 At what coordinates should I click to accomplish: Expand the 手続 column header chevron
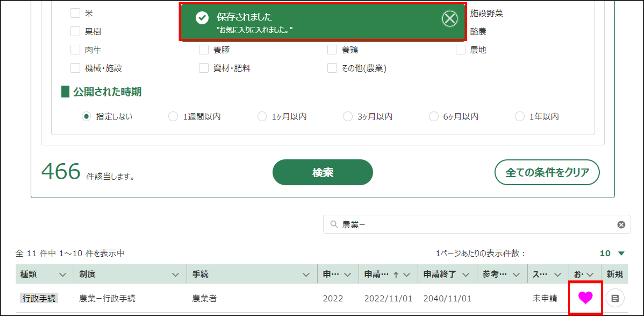pos(306,275)
